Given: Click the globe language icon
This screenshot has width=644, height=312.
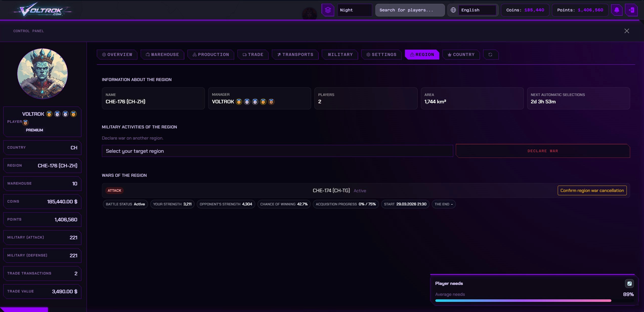Looking at the screenshot, I should [453, 10].
